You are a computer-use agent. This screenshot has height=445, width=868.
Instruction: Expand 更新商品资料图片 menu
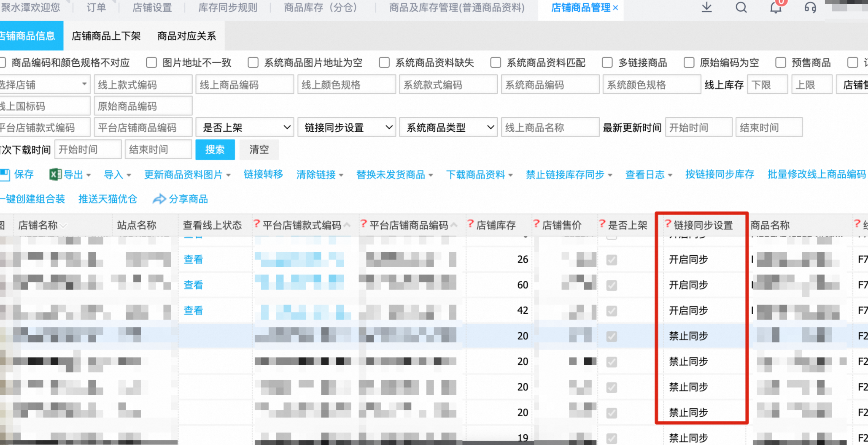[x=228, y=175]
